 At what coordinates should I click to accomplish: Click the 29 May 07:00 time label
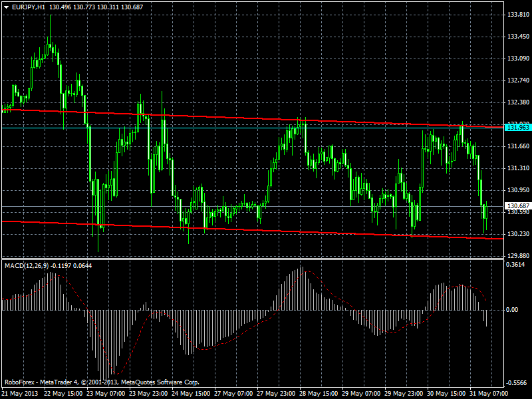(361, 394)
